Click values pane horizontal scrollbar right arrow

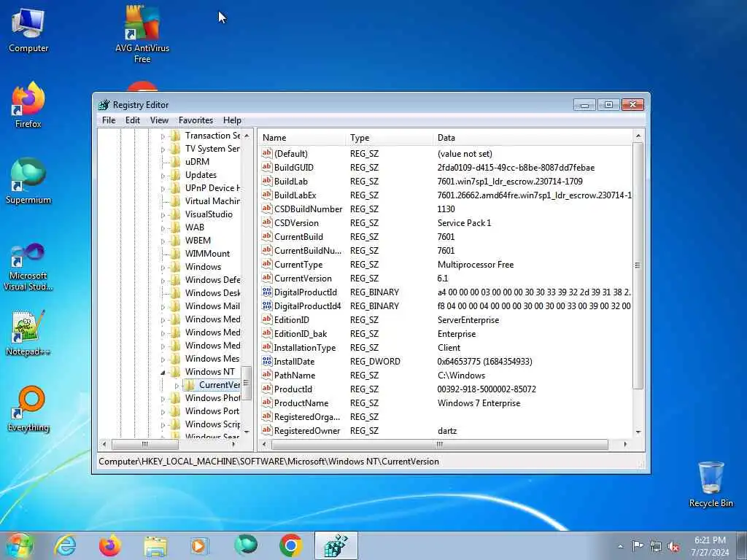coord(625,444)
